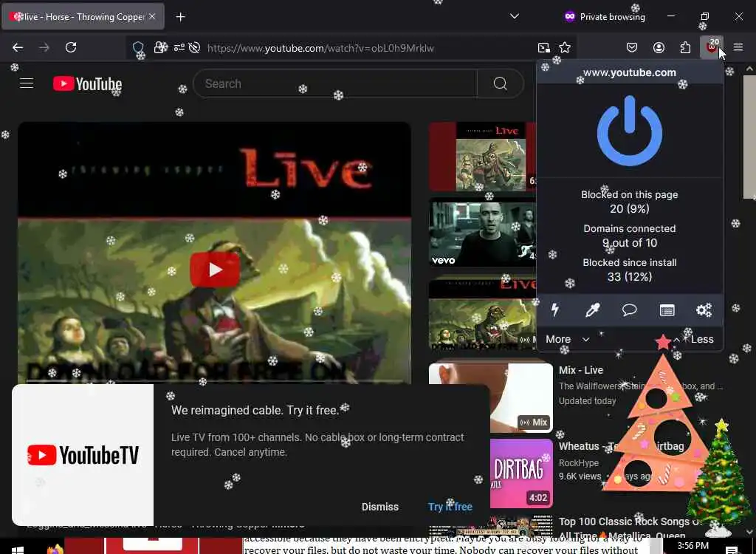The height and width of the screenshot is (554, 756).
Task: Click the YouTubeTV logo image
Action: 83,455
